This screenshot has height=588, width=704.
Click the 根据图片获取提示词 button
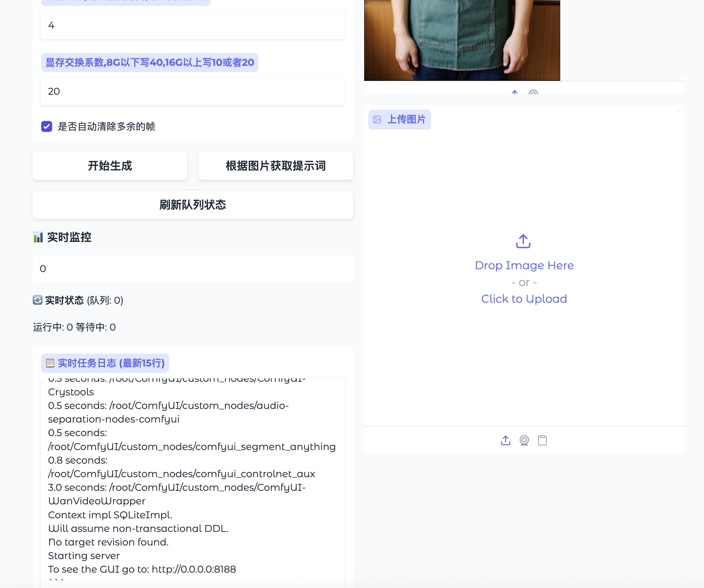click(x=276, y=166)
